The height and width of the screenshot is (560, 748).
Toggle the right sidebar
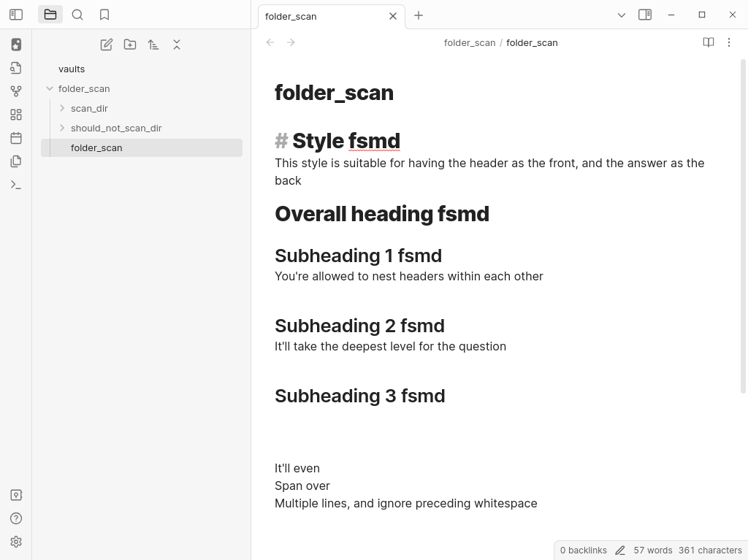tap(645, 15)
